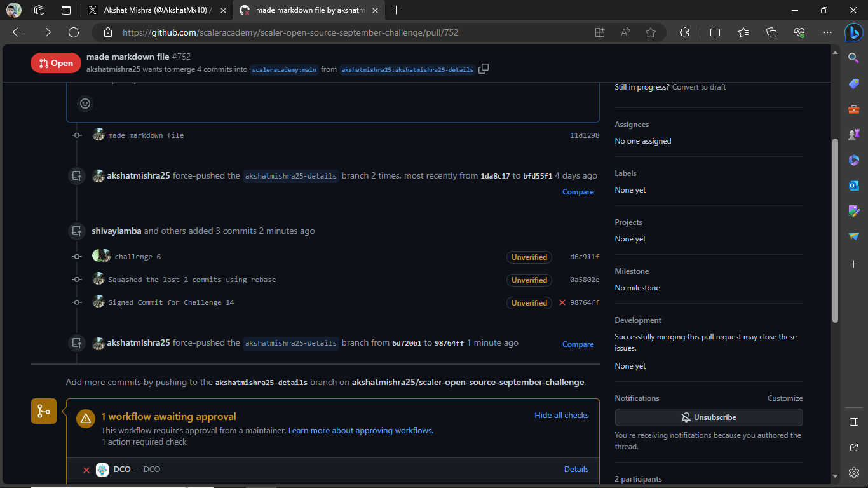Click Compare on the latest force-push
The width and height of the screenshot is (868, 488).
click(577, 344)
